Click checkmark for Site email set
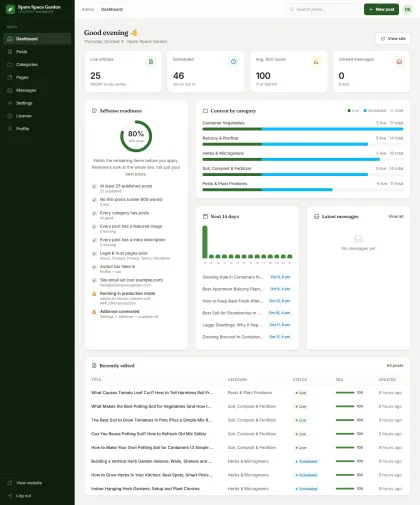This screenshot has width=420, height=505. coord(94,280)
